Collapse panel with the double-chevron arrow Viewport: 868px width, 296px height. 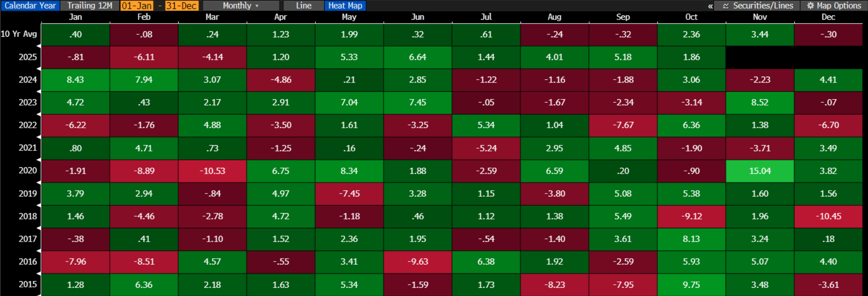point(710,6)
